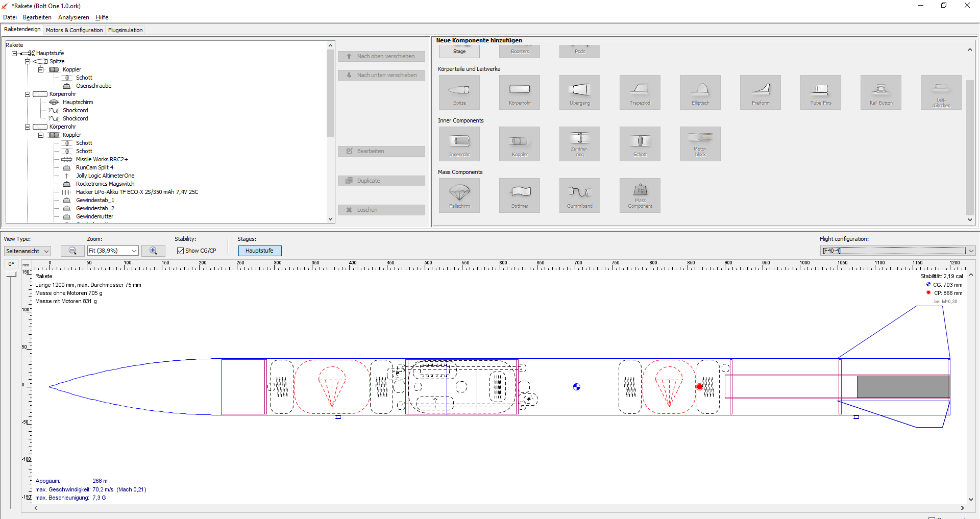Open the Analysieren menu
Viewport: 980px width, 519px height.
pyautogui.click(x=73, y=17)
